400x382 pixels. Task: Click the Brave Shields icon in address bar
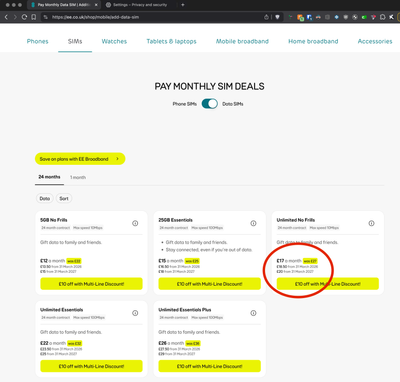pos(277,17)
